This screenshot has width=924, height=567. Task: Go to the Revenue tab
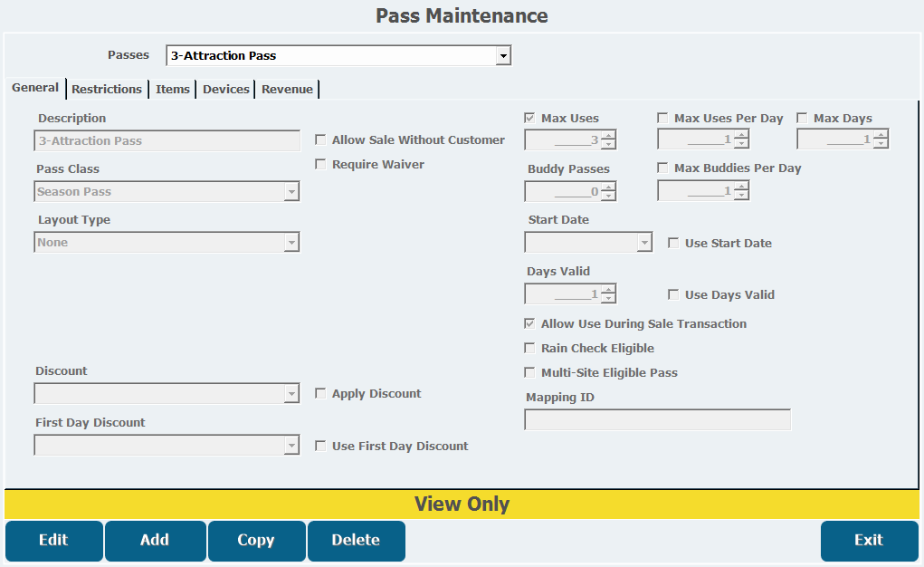pos(287,89)
